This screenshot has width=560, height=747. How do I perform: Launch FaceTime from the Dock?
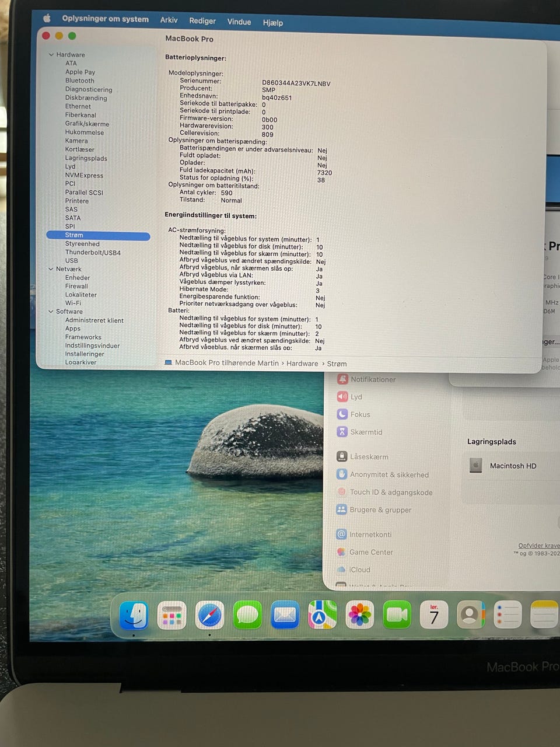click(397, 615)
